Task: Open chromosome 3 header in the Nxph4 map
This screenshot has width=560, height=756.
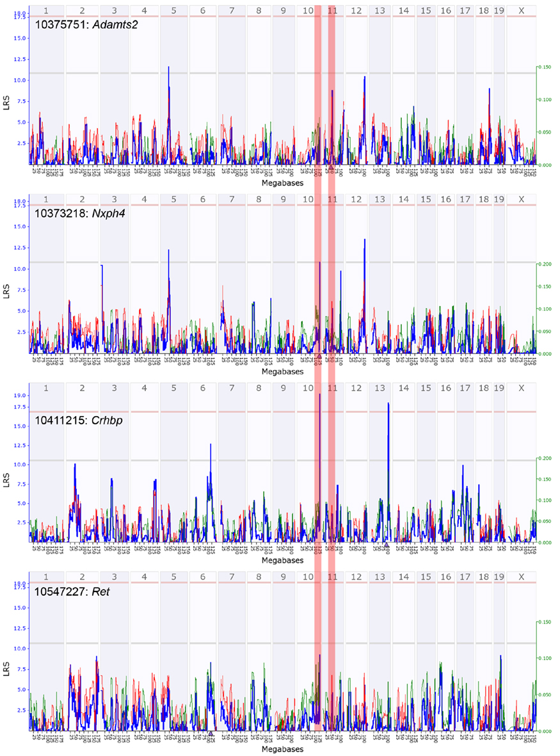Action: tap(114, 199)
